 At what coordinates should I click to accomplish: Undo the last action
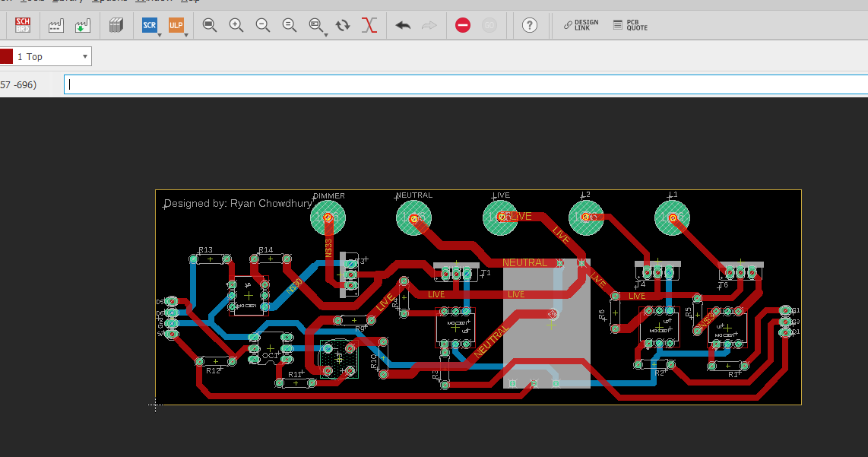click(403, 26)
